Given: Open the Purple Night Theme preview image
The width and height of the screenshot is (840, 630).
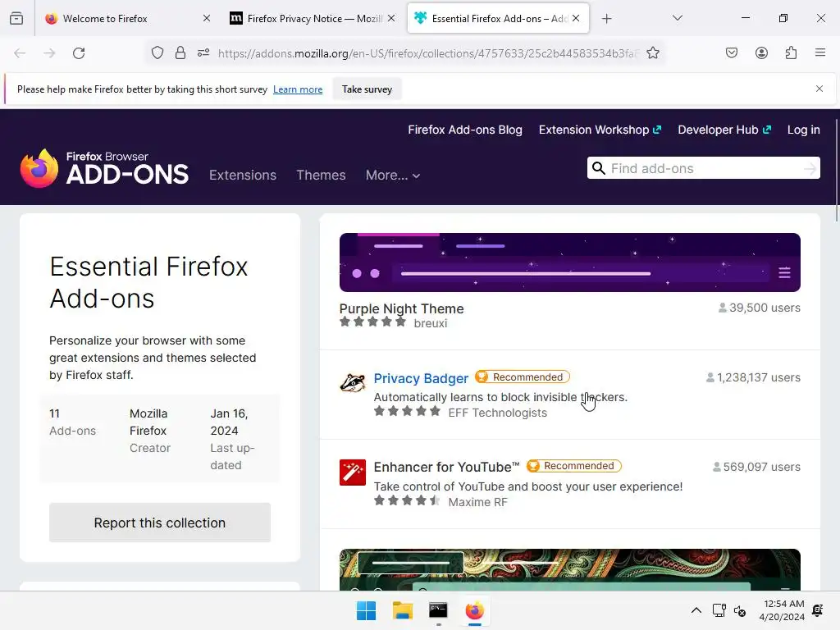Looking at the screenshot, I should (x=570, y=262).
